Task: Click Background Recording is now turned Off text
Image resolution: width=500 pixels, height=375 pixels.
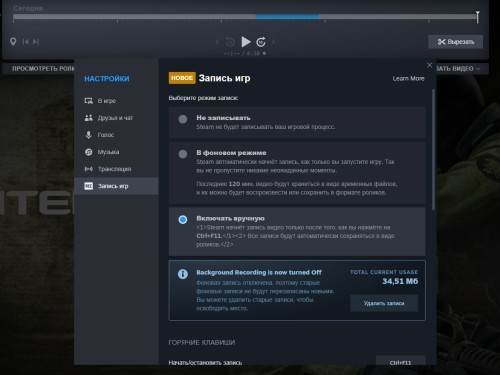Action: (x=259, y=273)
